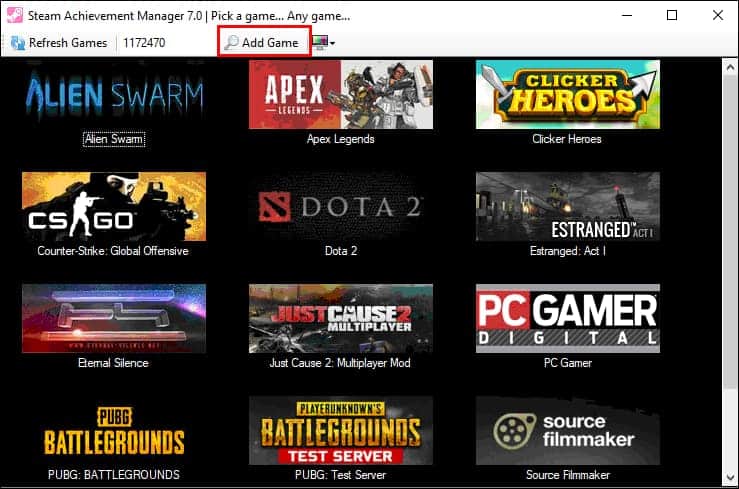Pick the Clicker Heroes banner

click(568, 94)
